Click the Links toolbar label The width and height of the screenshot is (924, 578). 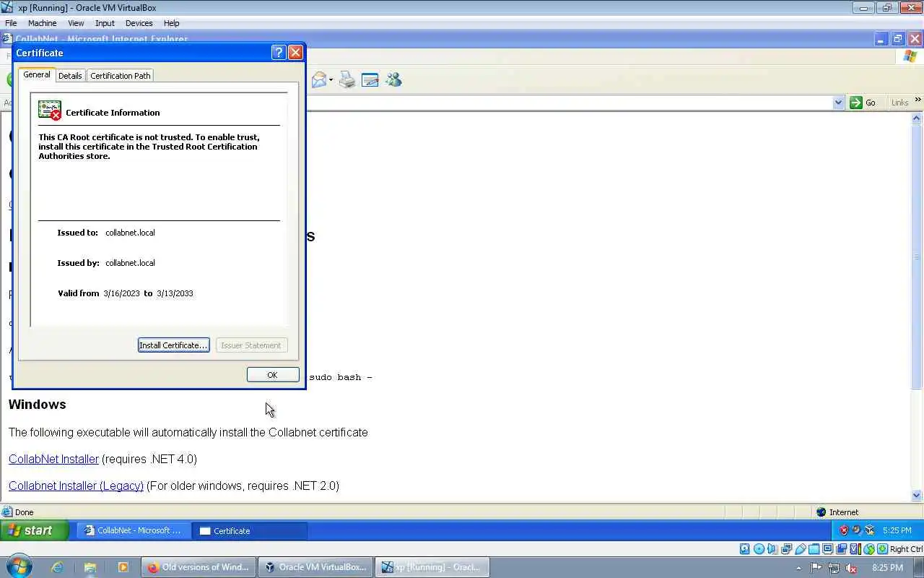(899, 103)
